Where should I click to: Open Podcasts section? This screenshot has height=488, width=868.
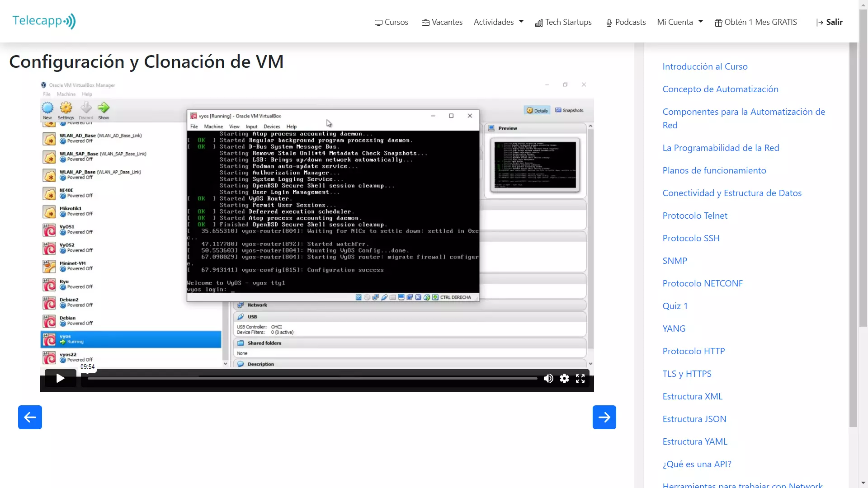626,22
